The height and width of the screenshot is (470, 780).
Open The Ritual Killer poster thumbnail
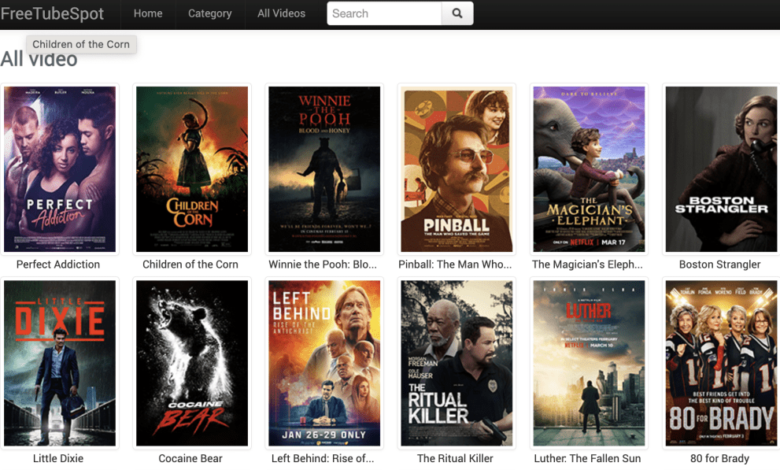click(457, 363)
